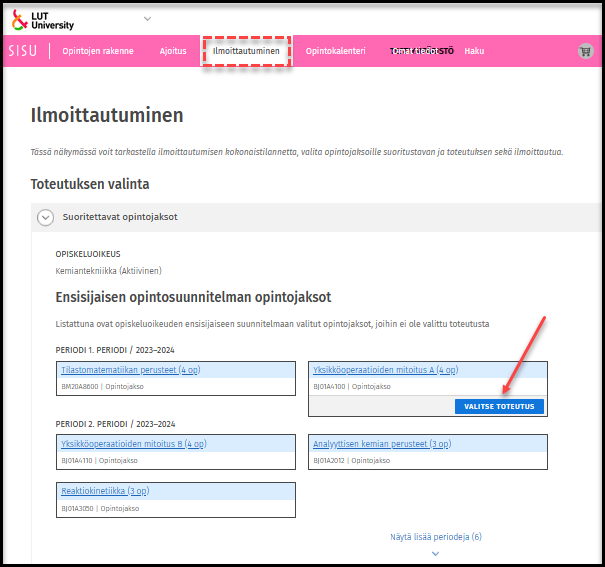Open the Haku search tab
This screenshot has width=605, height=567.
(474, 51)
